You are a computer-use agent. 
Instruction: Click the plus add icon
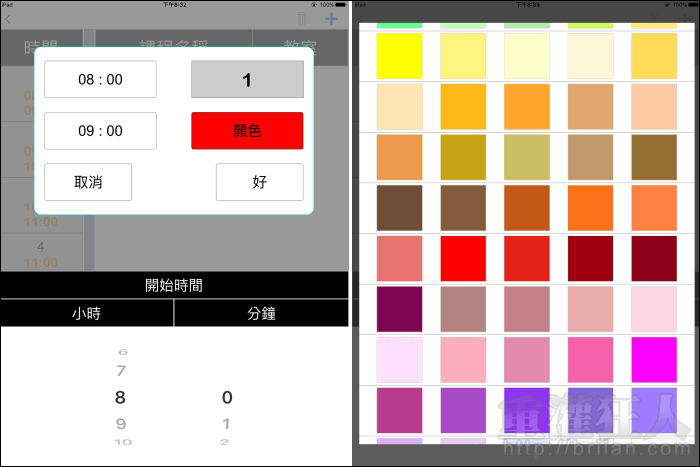click(332, 19)
